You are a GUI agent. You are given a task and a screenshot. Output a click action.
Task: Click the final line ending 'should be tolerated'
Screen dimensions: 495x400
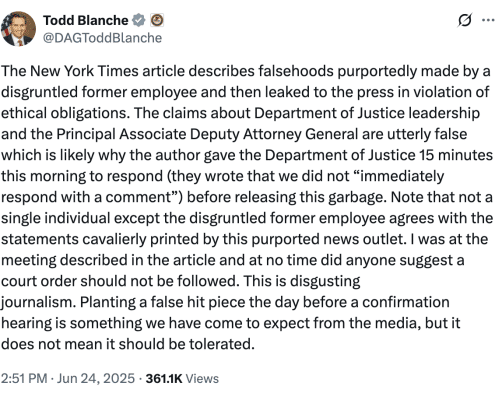tap(128, 344)
